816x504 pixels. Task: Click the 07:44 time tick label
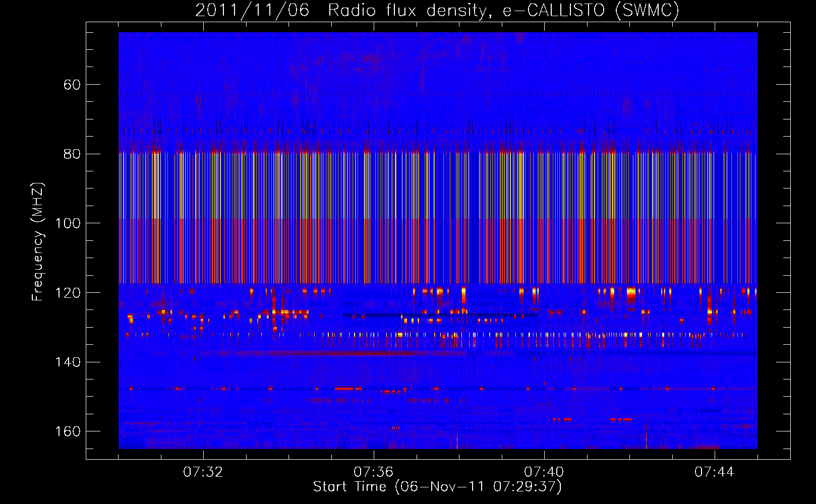pos(715,472)
